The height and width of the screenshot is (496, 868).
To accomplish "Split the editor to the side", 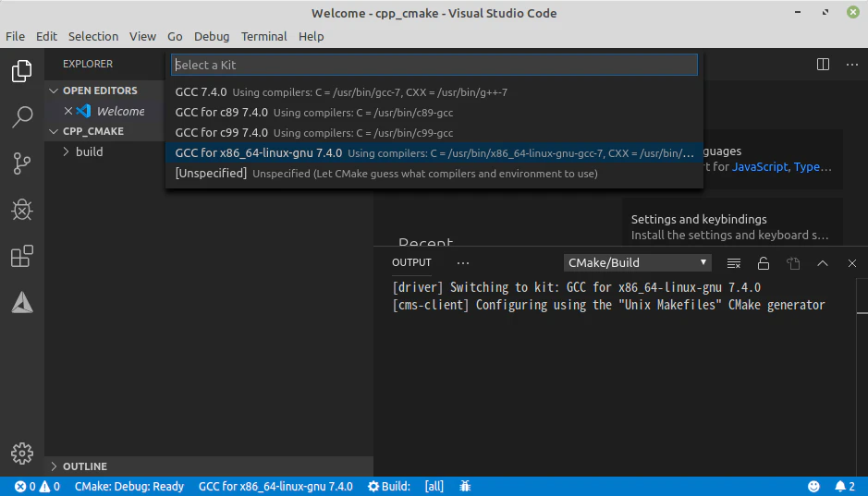I will point(823,64).
